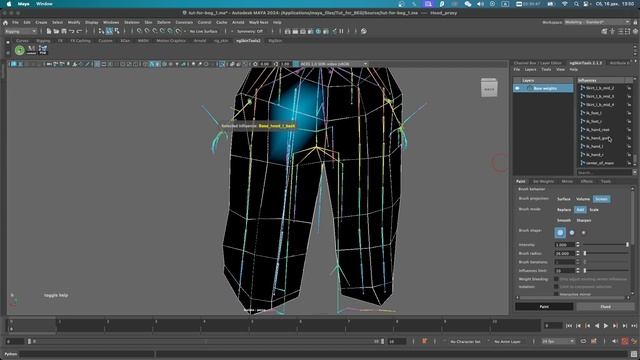640x360 pixels.
Task: Open the No Live Surface dropdown
Action: tap(204, 31)
